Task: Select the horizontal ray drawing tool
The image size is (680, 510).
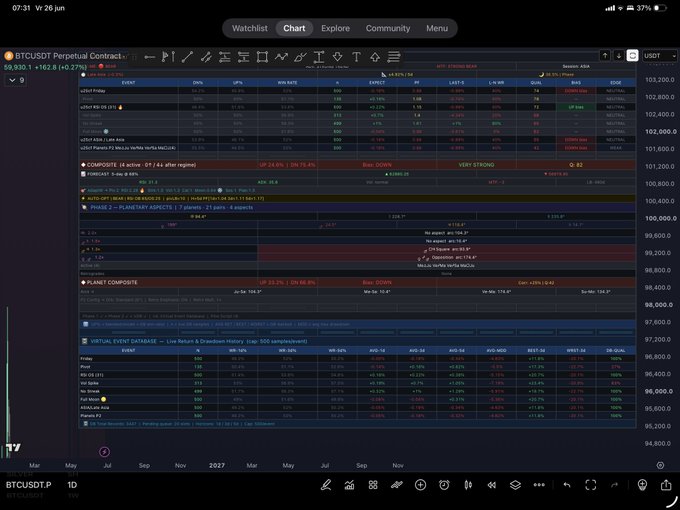Action: [x=150, y=57]
